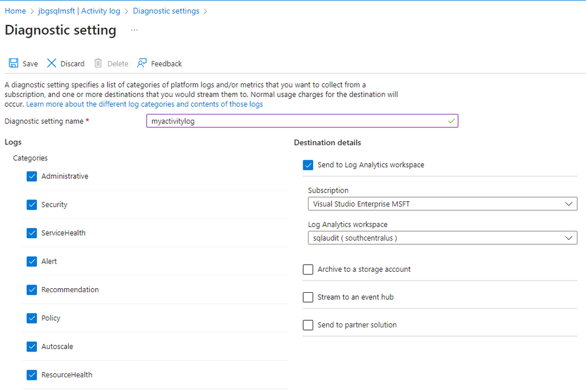
Task: Click the Discard X icon
Action: (x=52, y=63)
